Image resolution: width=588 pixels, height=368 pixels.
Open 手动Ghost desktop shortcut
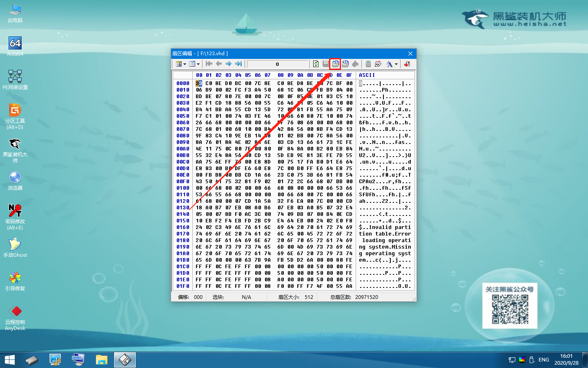[15, 248]
